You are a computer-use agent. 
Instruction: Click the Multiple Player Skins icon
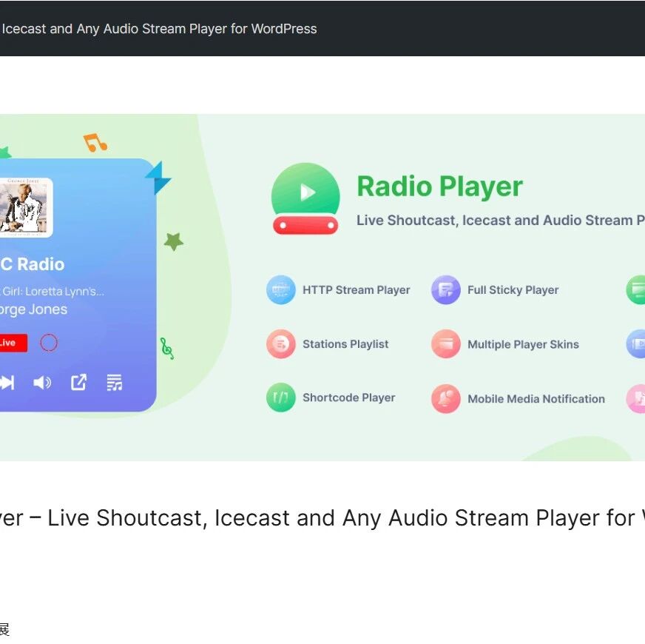click(x=445, y=343)
